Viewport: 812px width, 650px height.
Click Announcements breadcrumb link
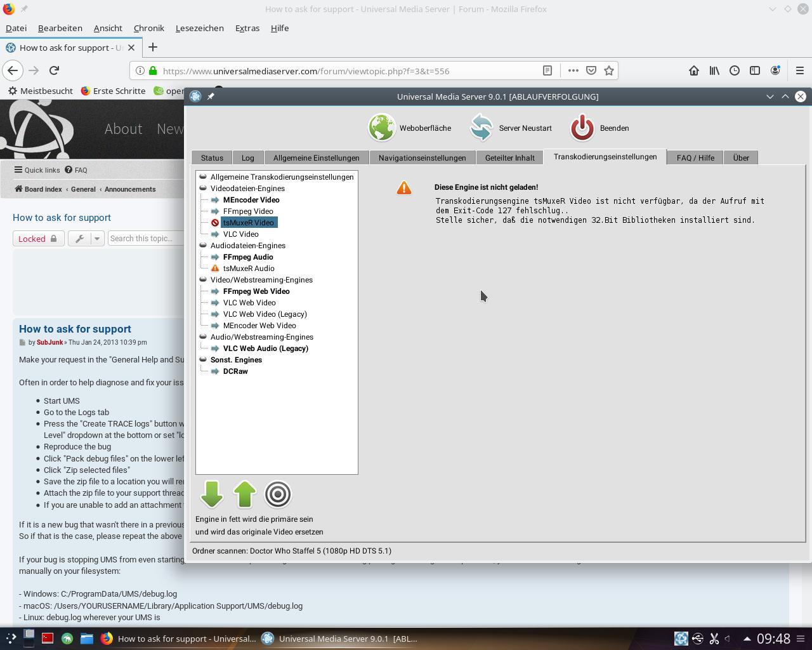(x=130, y=189)
